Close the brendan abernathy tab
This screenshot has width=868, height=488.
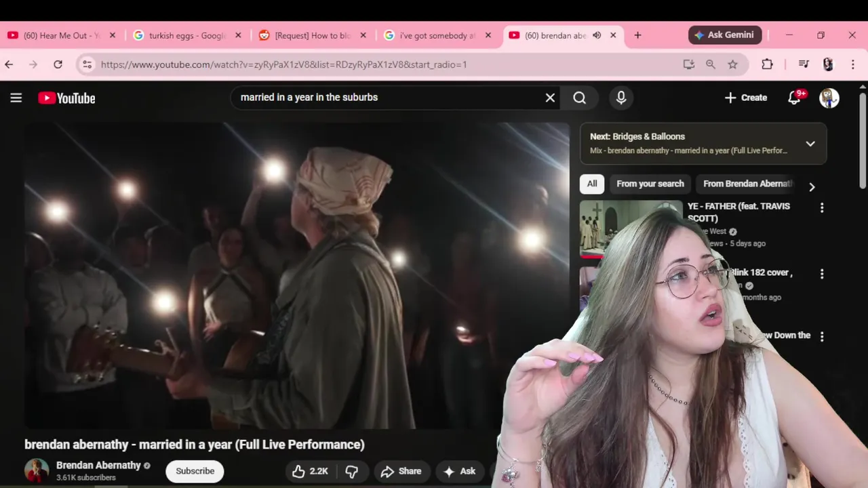[x=613, y=35]
